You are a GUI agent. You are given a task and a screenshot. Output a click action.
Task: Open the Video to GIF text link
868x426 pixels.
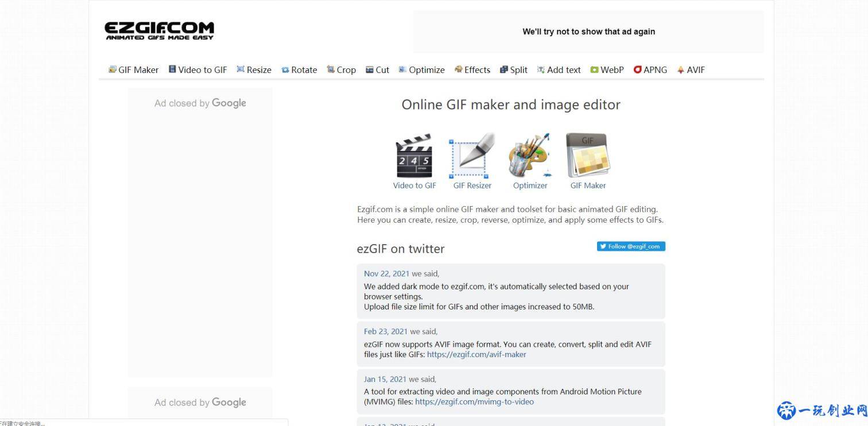tap(414, 185)
